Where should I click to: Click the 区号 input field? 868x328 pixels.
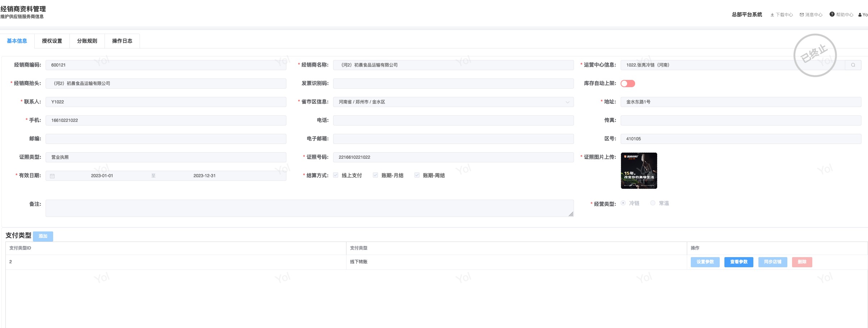(741, 139)
